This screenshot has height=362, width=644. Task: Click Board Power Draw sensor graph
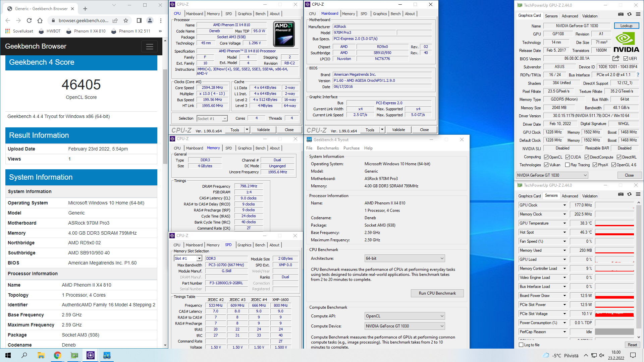tap(614, 296)
